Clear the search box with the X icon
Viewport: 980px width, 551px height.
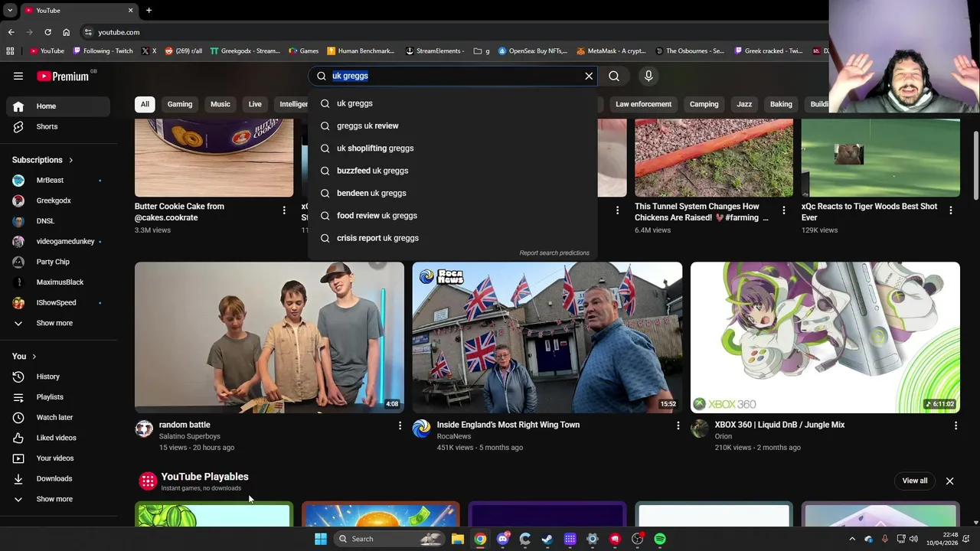589,76
